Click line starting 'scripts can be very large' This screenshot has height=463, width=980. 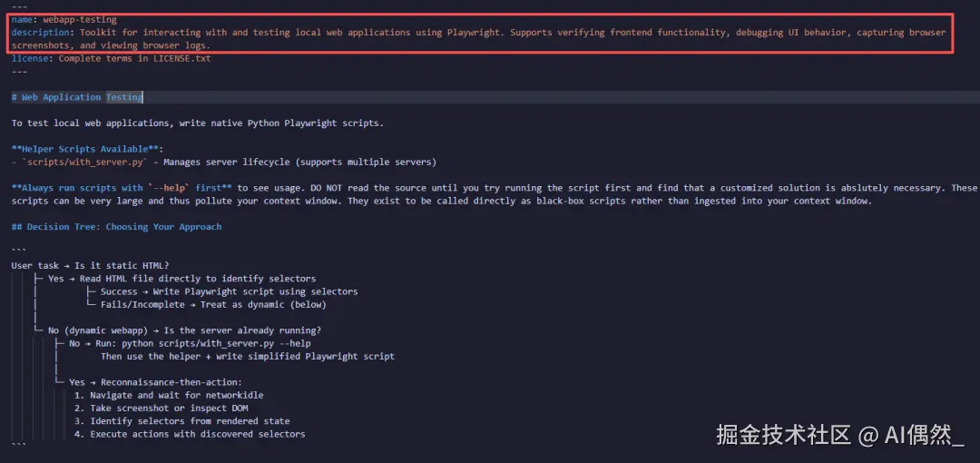(x=441, y=201)
